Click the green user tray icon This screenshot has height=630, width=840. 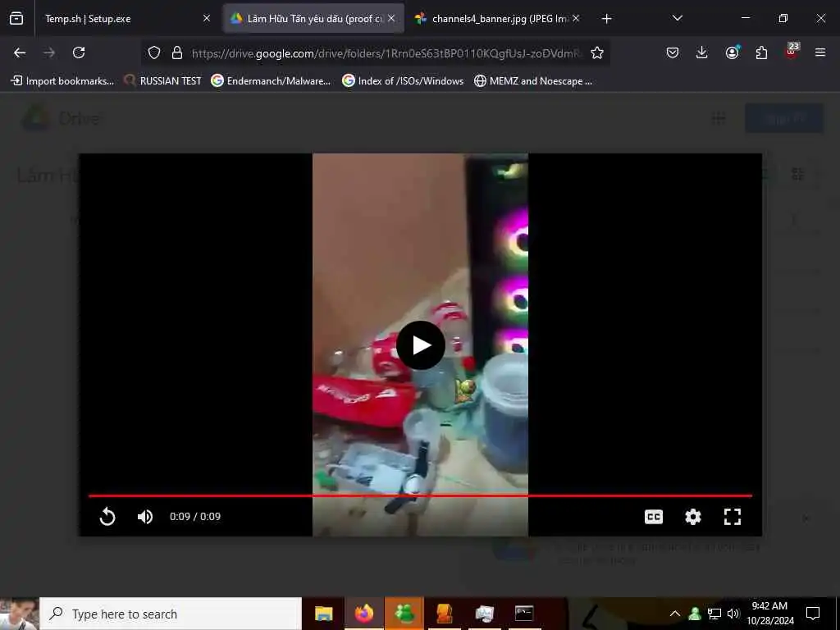[695, 614]
